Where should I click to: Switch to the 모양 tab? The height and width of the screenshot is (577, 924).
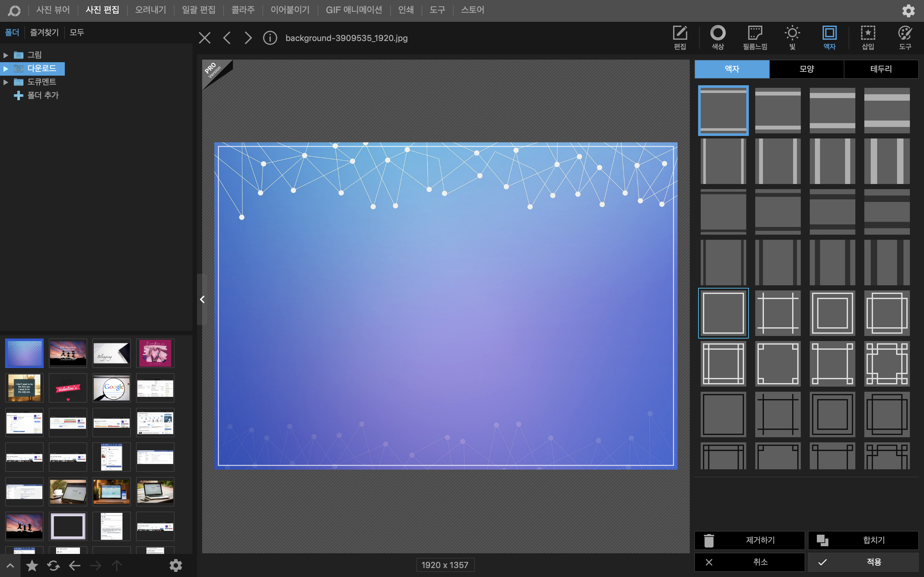806,69
